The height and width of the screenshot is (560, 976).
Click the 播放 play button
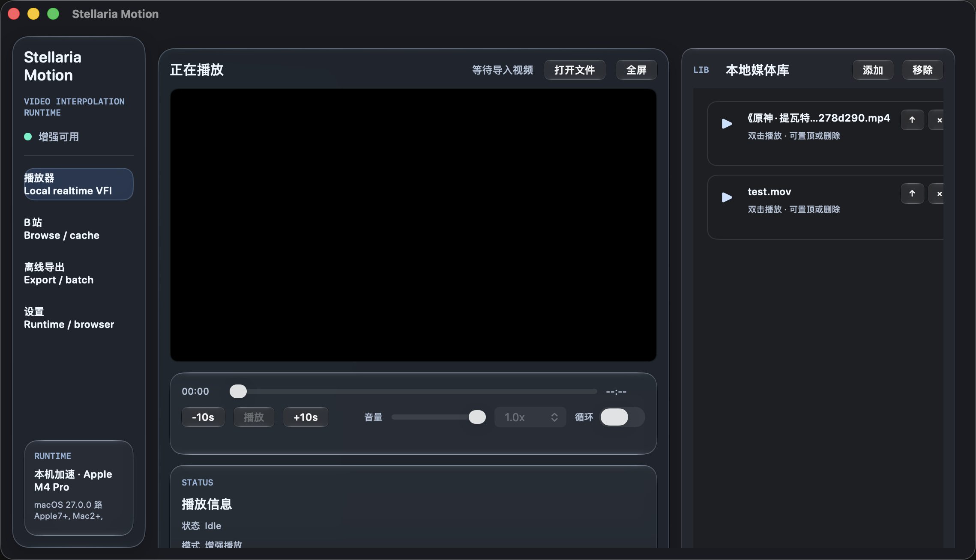pyautogui.click(x=254, y=417)
